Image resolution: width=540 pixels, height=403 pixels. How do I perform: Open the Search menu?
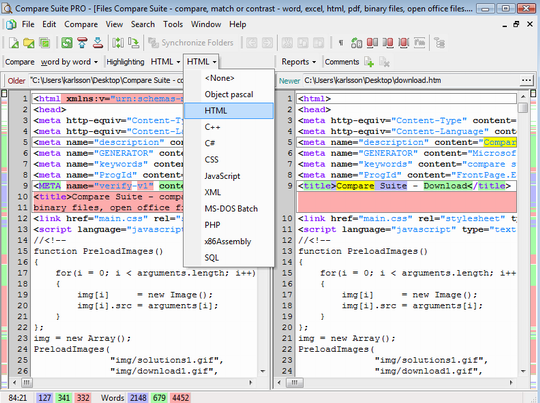pyautogui.click(x=143, y=24)
